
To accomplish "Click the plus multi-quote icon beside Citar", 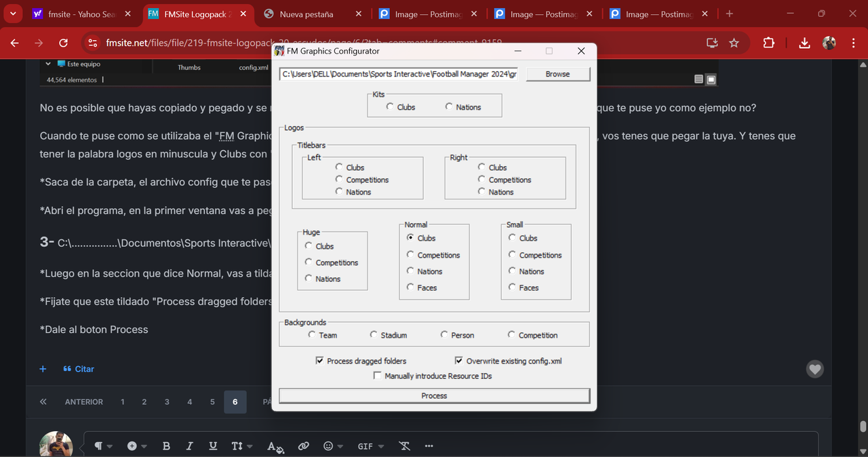I will pos(43,369).
